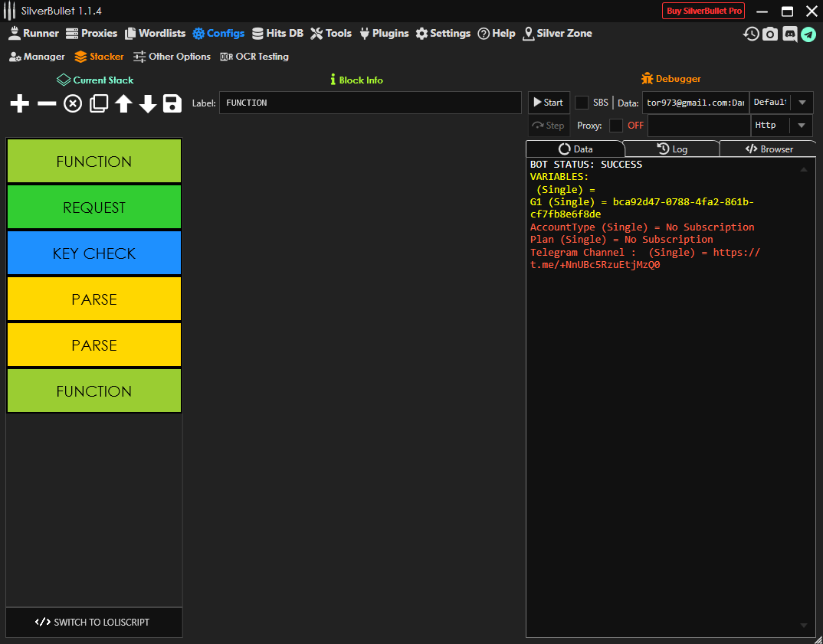
Task: Switch to the Browser tab
Action: click(769, 149)
